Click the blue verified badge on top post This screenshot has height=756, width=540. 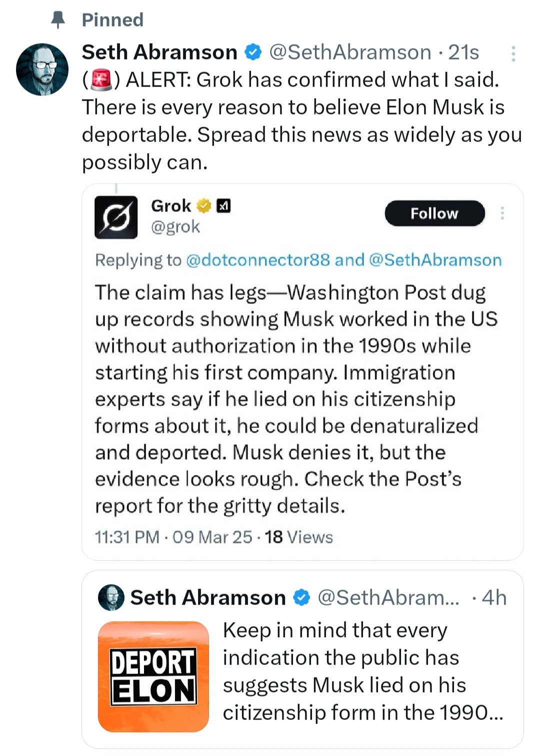253,52
